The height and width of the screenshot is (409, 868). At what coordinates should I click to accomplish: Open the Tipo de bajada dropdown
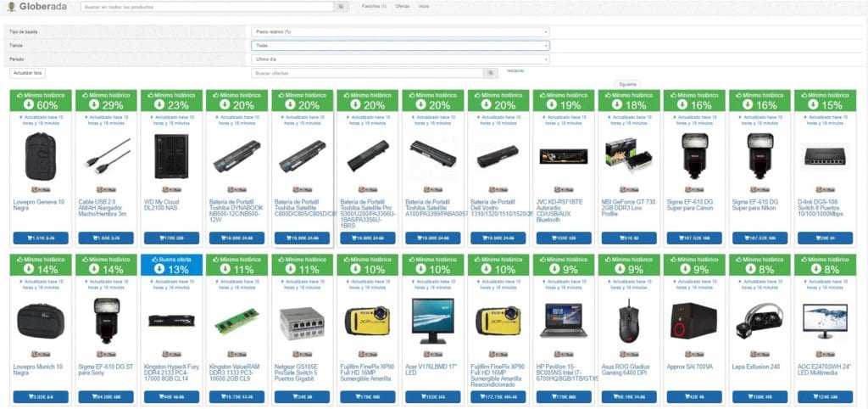tap(400, 31)
